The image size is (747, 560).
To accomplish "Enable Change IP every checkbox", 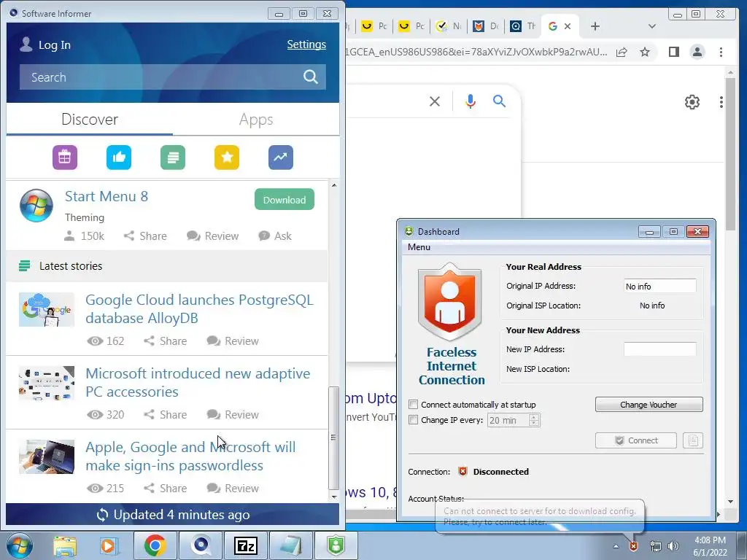I will tap(413, 419).
